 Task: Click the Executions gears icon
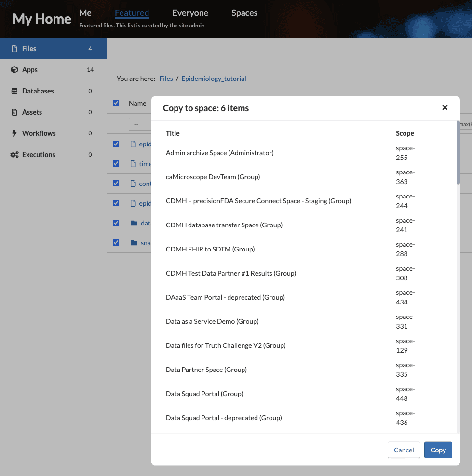(14, 155)
